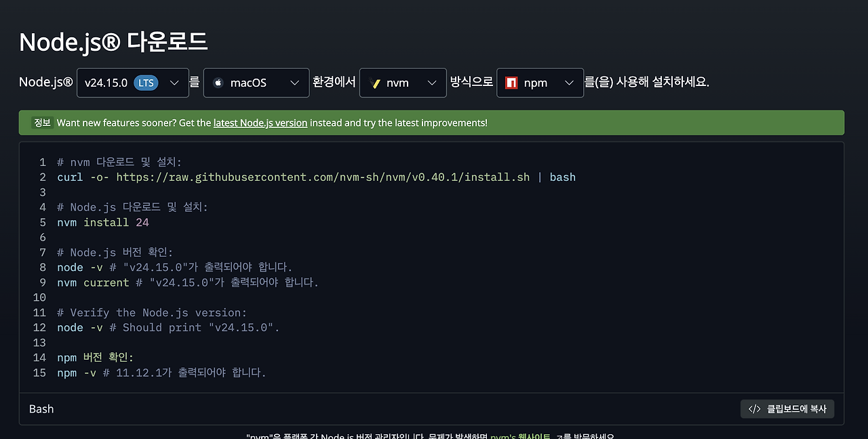Open the nvm install method dropdown
Viewport: 868px width, 439px height.
click(x=403, y=83)
